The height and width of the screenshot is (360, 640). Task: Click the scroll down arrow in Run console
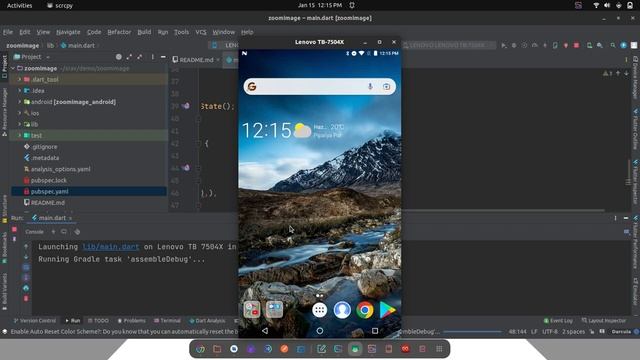(x=26, y=257)
